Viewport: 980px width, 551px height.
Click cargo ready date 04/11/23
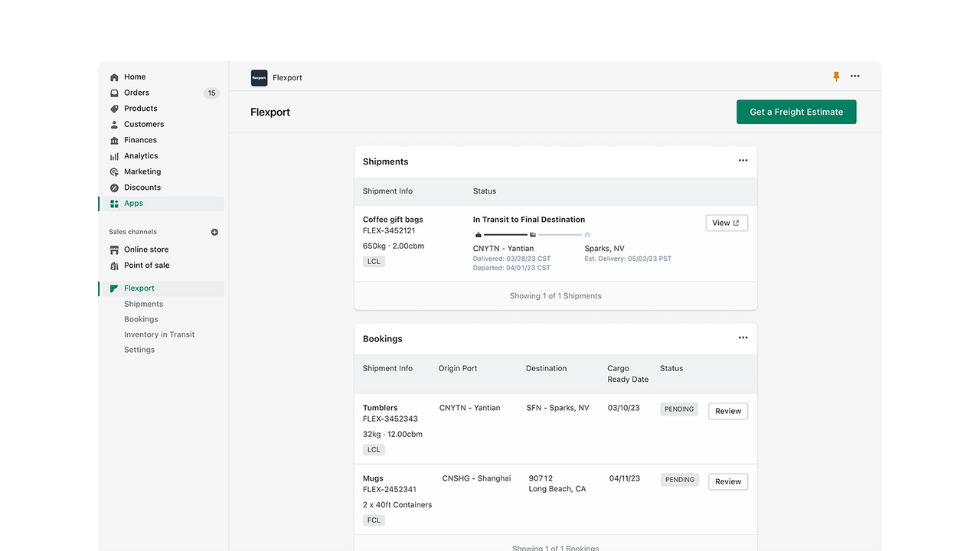(626, 478)
